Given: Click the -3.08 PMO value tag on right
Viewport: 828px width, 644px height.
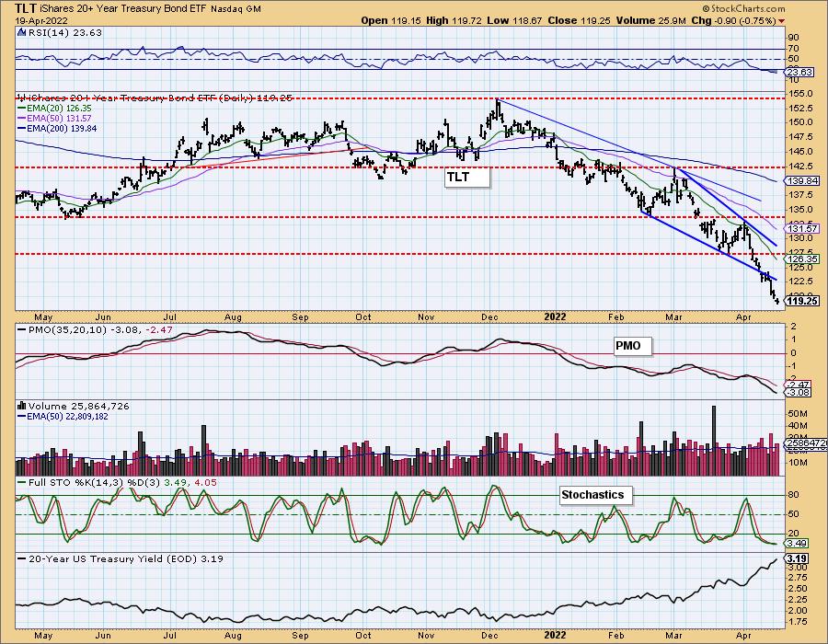Looking at the screenshot, I should pos(798,393).
